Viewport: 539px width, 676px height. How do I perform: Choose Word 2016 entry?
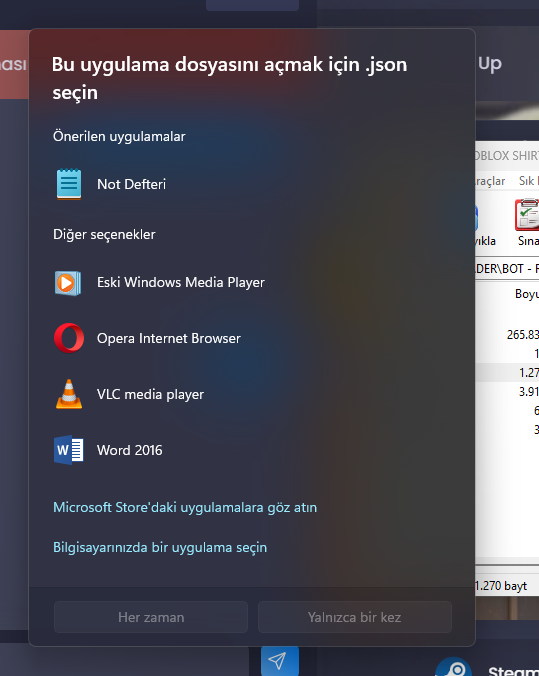(129, 451)
